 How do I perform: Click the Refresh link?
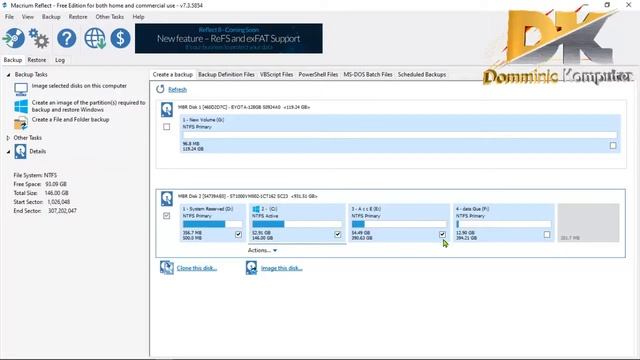tap(177, 89)
